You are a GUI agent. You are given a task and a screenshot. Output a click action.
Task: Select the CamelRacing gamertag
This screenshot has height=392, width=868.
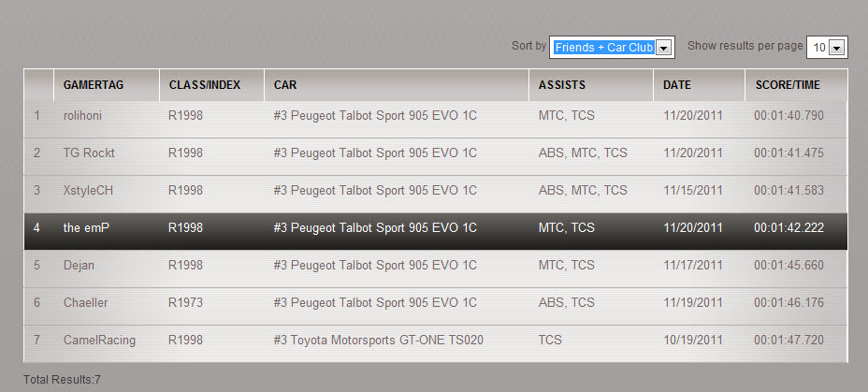tap(99, 340)
